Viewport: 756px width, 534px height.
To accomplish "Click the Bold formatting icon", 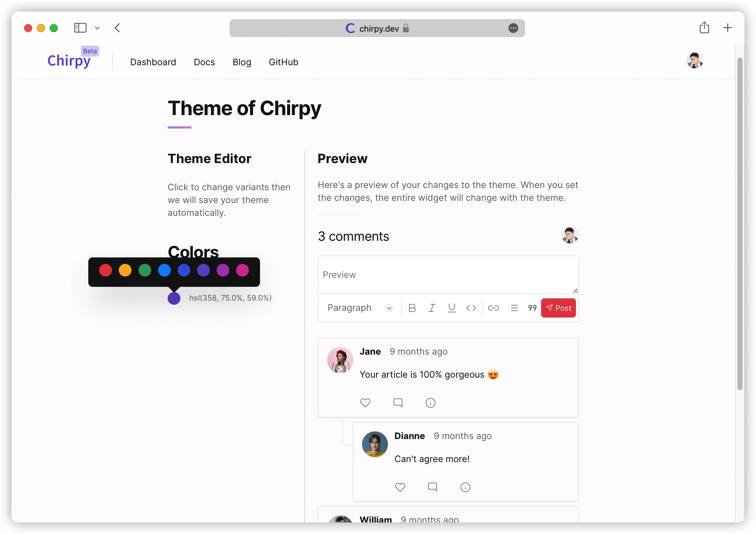I will 412,308.
